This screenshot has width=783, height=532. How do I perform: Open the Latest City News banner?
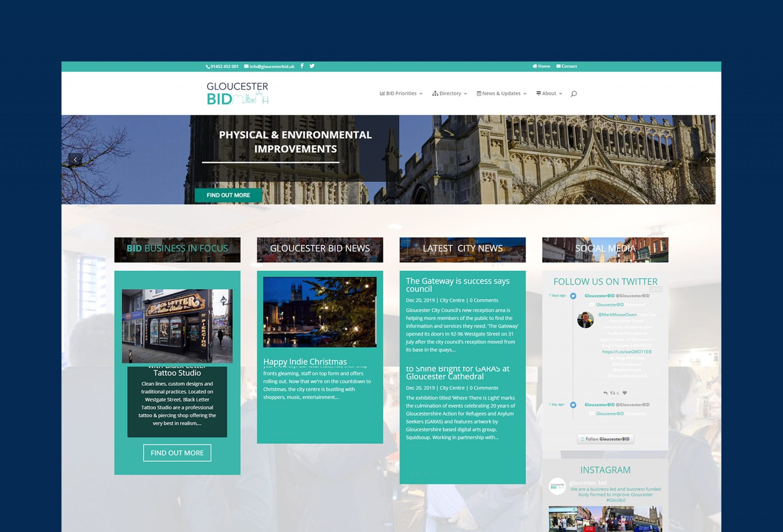(463, 250)
